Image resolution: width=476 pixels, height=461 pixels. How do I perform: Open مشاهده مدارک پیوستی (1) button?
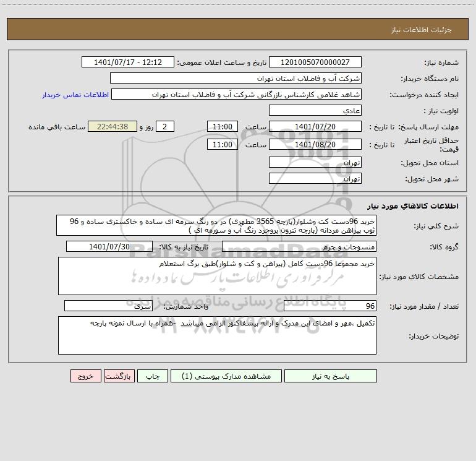(226, 376)
